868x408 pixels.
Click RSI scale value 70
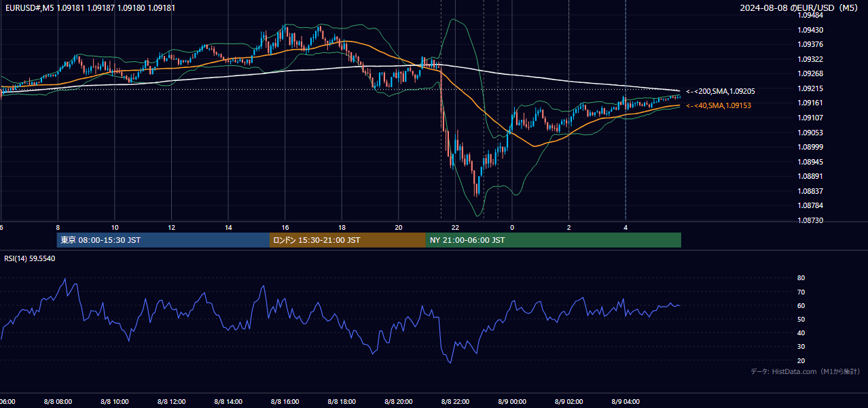pyautogui.click(x=801, y=292)
